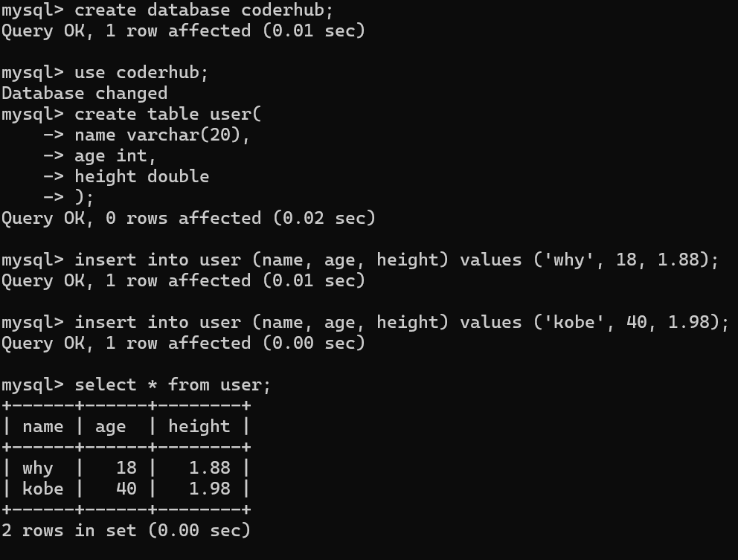Image resolution: width=738 pixels, height=560 pixels.
Task: Click the 'height' column header in result table
Action: click(199, 427)
